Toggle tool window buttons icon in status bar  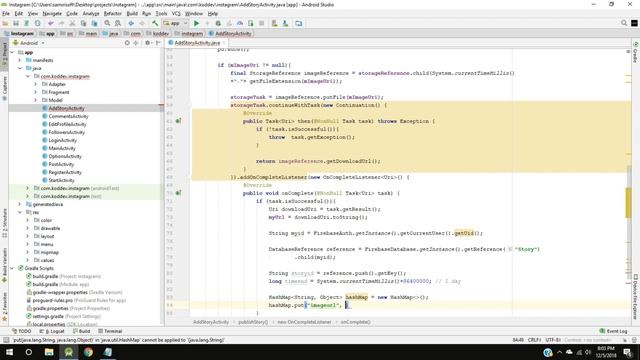point(6,340)
